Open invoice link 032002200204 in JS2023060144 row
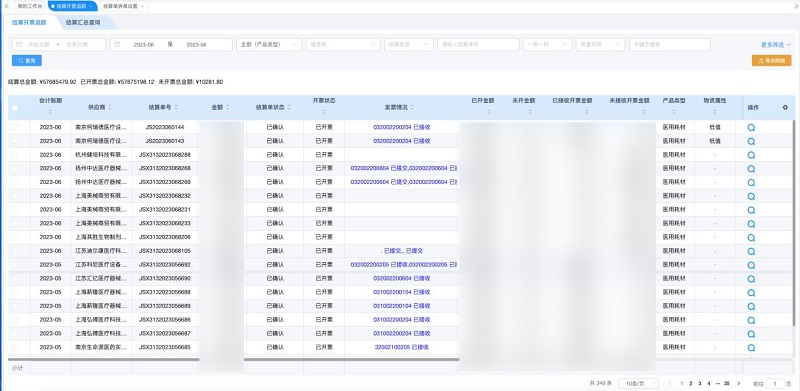800x391 pixels. 402,127
